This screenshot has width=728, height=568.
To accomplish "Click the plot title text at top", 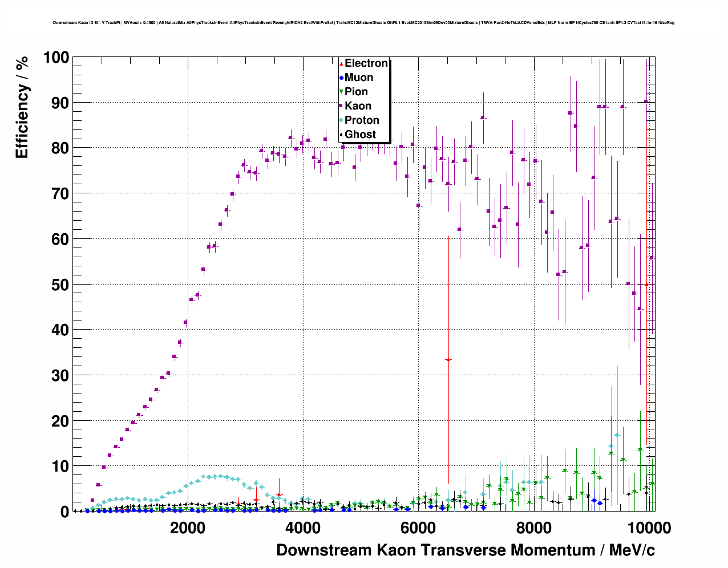I will click(x=363, y=23).
